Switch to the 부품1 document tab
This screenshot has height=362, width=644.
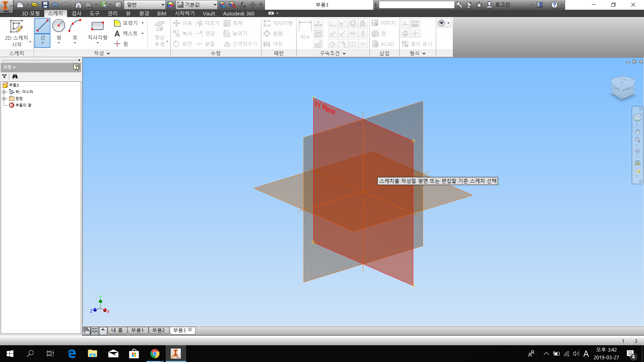(x=137, y=330)
